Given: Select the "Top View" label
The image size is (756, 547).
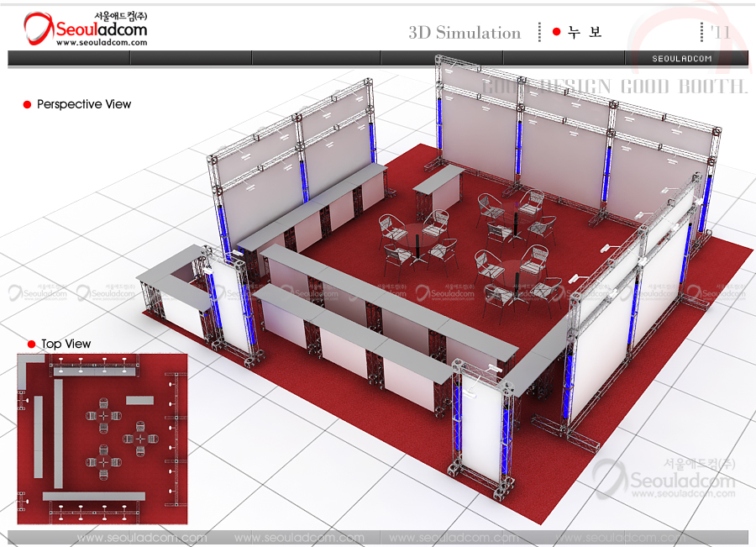Looking at the screenshot, I should click(x=66, y=344).
